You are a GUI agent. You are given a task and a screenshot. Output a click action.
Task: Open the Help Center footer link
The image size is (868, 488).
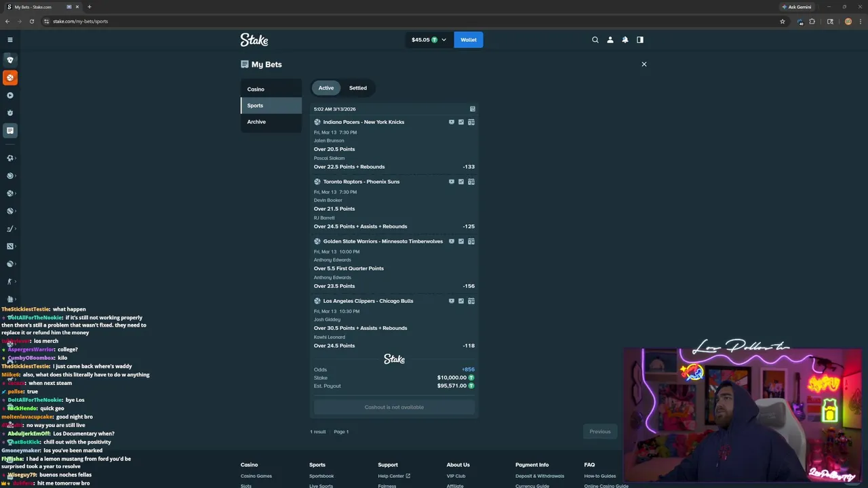point(394,476)
